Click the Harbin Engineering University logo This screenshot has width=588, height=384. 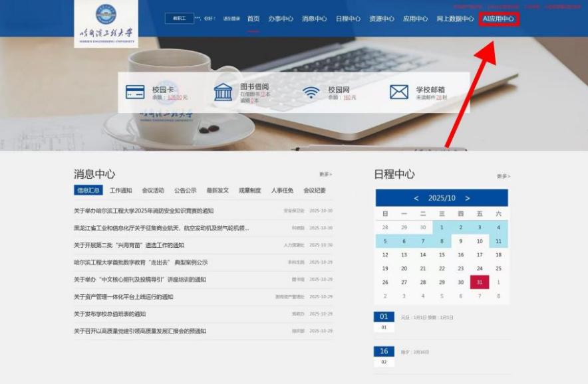[106, 23]
